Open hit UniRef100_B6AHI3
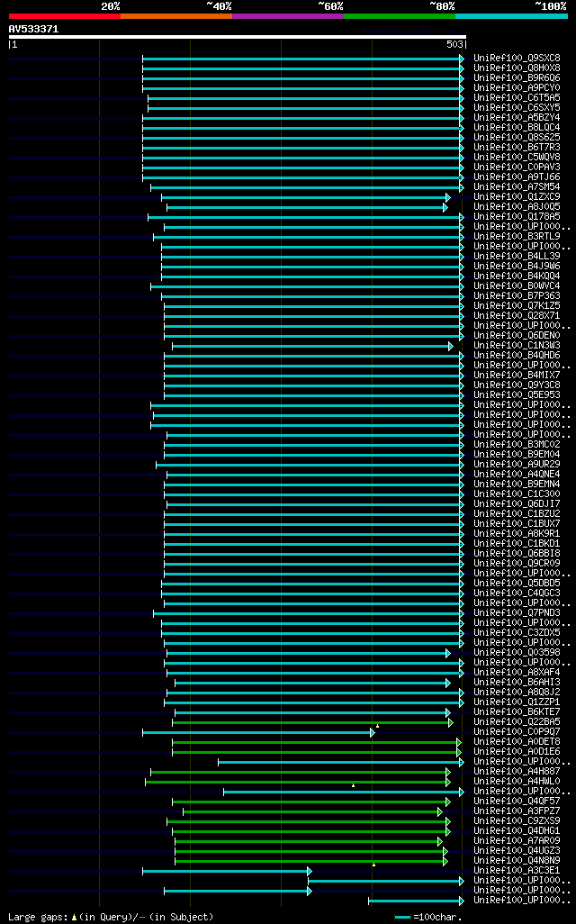Viewport: 576px width, 924px height. coord(517,683)
